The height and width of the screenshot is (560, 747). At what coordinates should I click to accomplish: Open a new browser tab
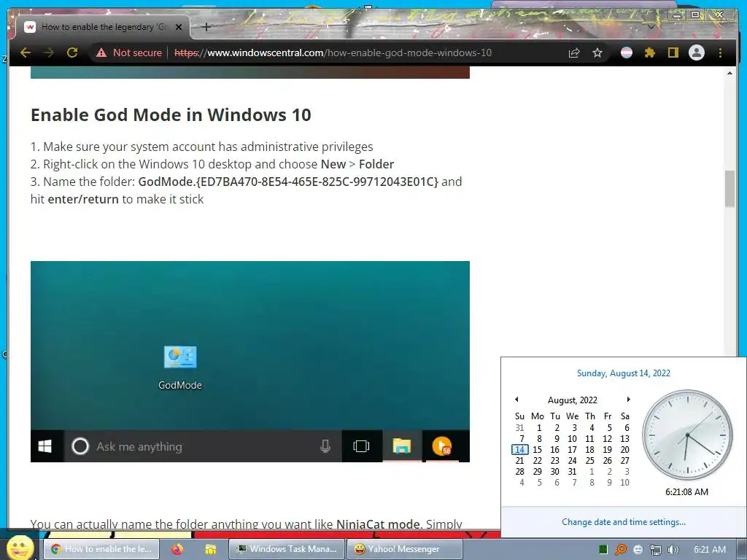click(x=206, y=27)
